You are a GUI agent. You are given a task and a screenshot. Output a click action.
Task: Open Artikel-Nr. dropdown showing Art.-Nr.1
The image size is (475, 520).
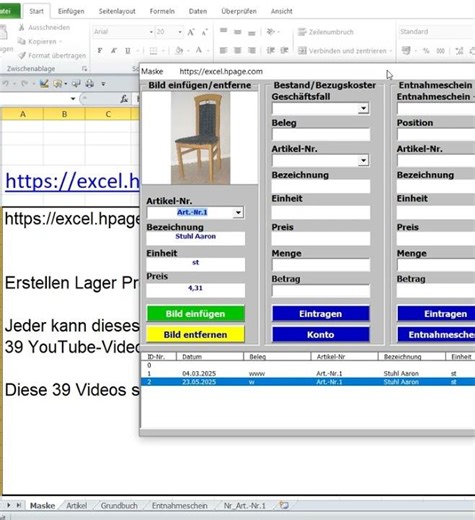click(238, 212)
